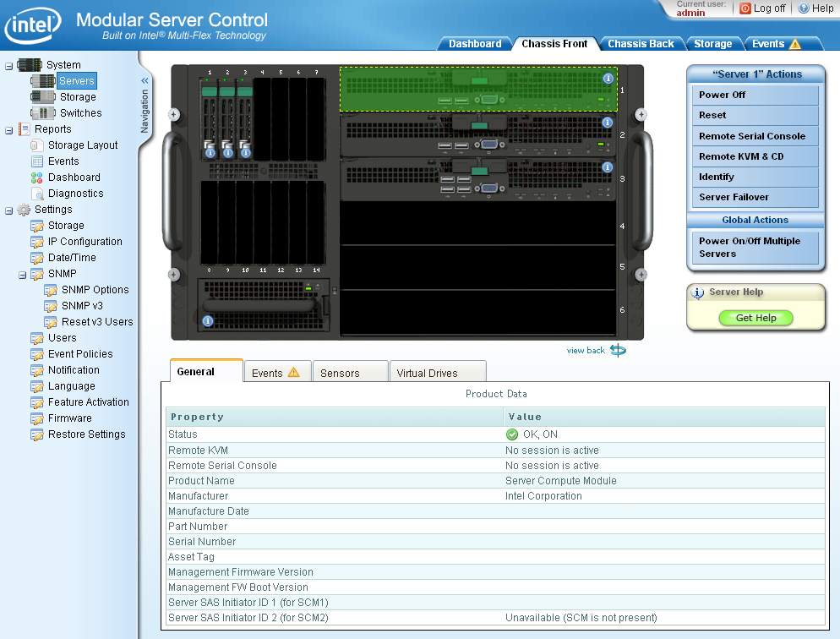Screen dimensions: 840x639
Task: Click the info icon on server module 3
Action: click(x=607, y=167)
